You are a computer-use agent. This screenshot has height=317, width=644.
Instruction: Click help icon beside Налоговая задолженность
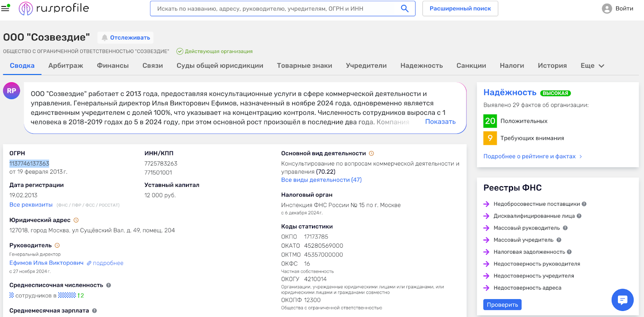569,252
